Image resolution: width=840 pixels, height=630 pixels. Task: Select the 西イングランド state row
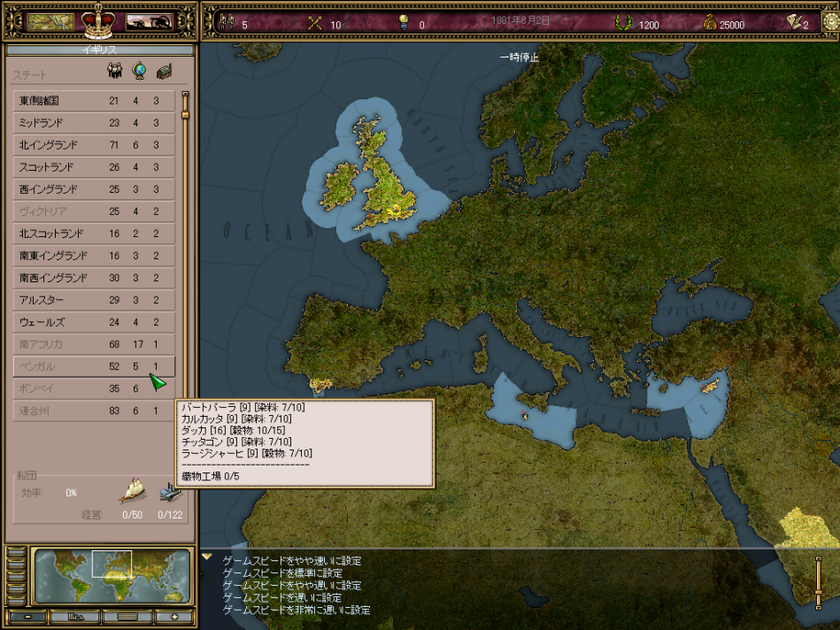94,189
